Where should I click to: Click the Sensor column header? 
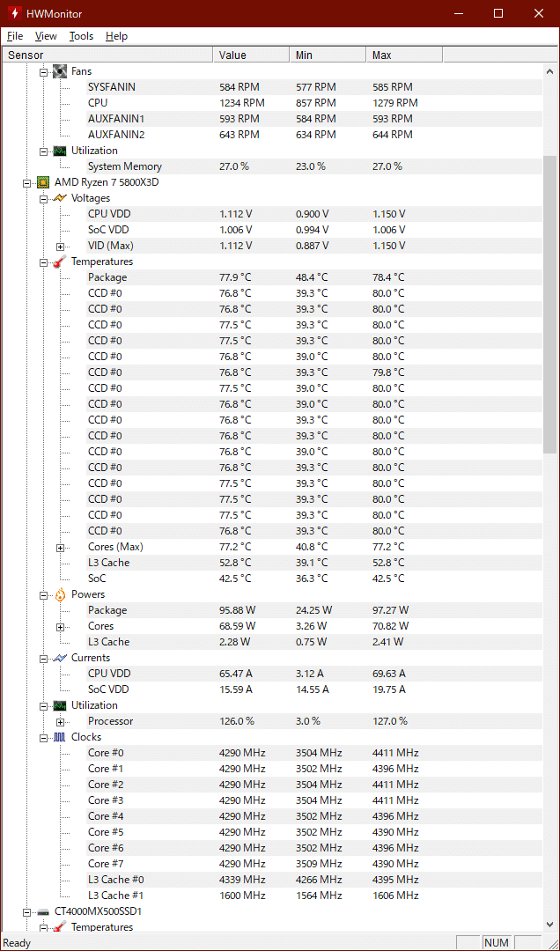106,55
